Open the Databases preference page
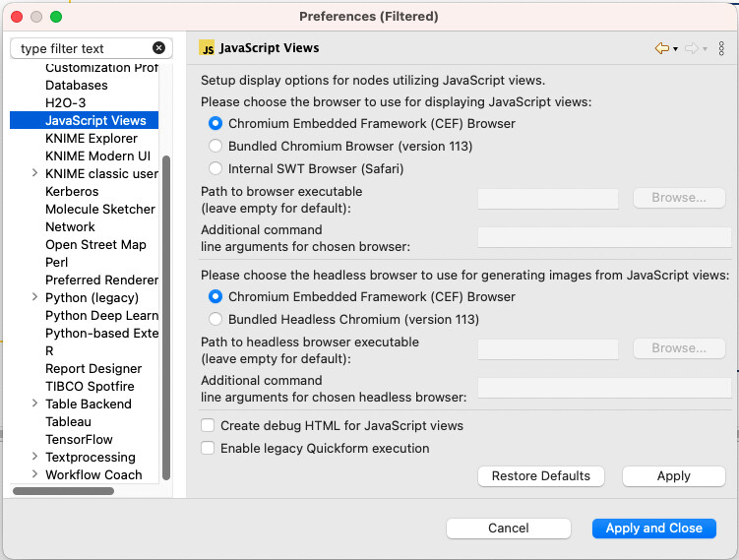Image resolution: width=739 pixels, height=560 pixels. [x=77, y=86]
